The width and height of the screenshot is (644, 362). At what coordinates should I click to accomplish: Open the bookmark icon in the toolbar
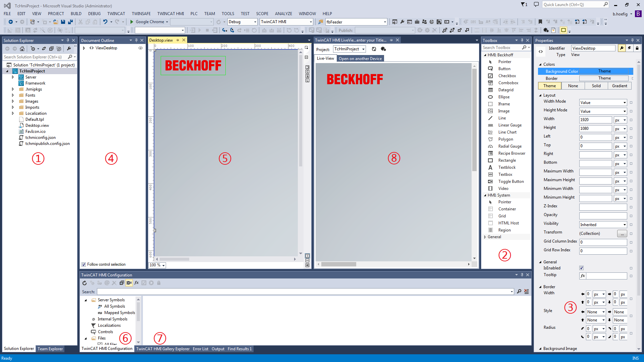540,22
